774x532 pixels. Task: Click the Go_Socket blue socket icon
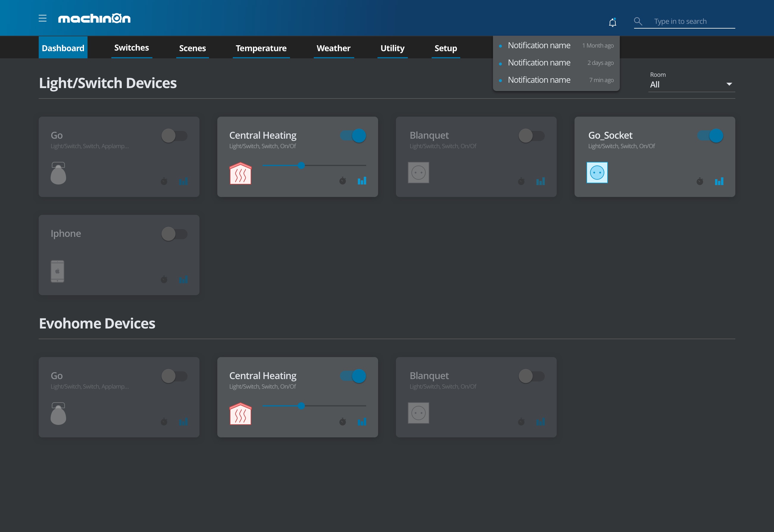(597, 173)
